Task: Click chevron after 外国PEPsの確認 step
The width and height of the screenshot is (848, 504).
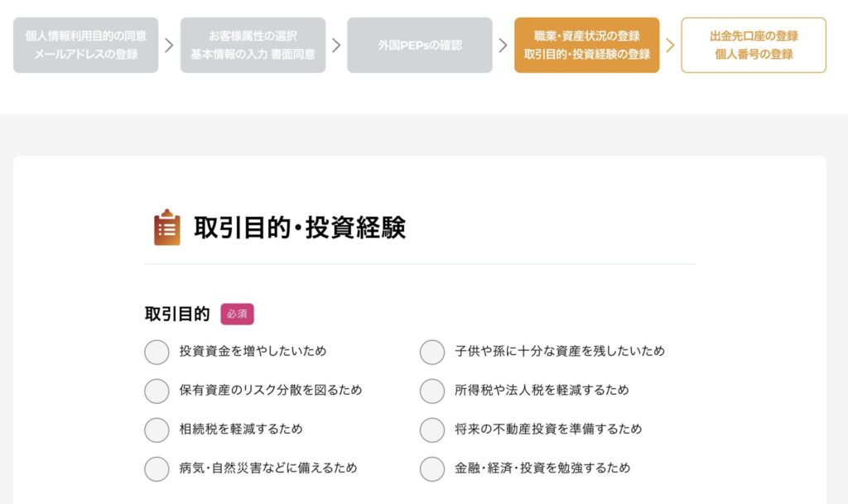Action: (503, 46)
